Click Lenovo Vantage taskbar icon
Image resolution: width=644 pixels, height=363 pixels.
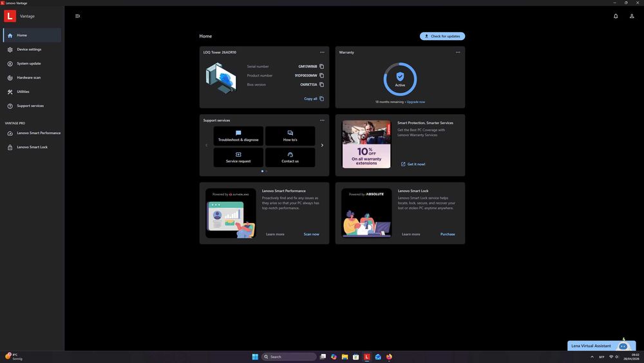pos(367,357)
